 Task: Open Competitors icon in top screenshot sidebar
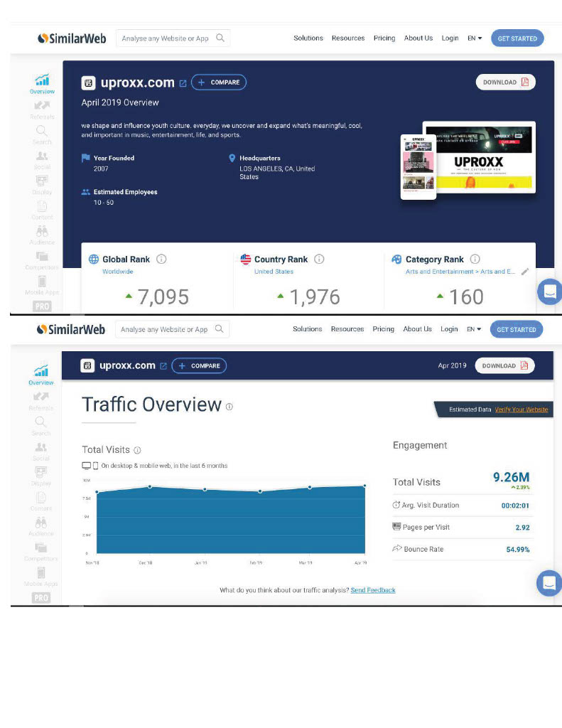[x=42, y=256]
